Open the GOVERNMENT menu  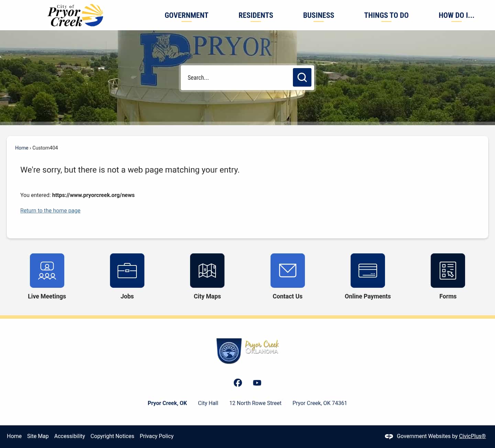click(x=186, y=15)
